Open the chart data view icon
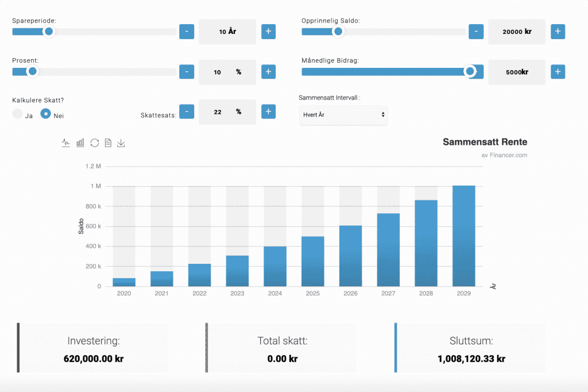The height and width of the screenshot is (392, 588). click(108, 143)
